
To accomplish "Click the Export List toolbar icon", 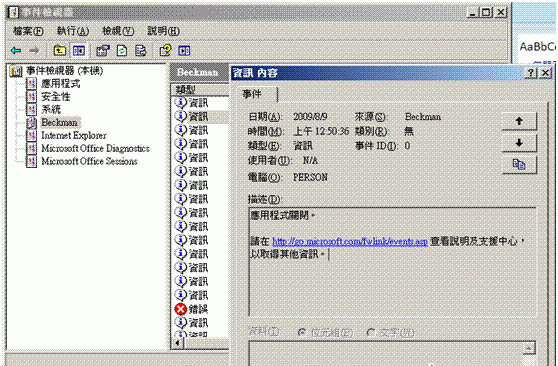I will pyautogui.click(x=141, y=51).
